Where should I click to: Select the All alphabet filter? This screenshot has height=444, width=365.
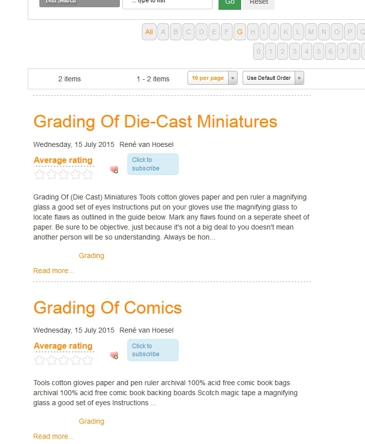(x=149, y=32)
